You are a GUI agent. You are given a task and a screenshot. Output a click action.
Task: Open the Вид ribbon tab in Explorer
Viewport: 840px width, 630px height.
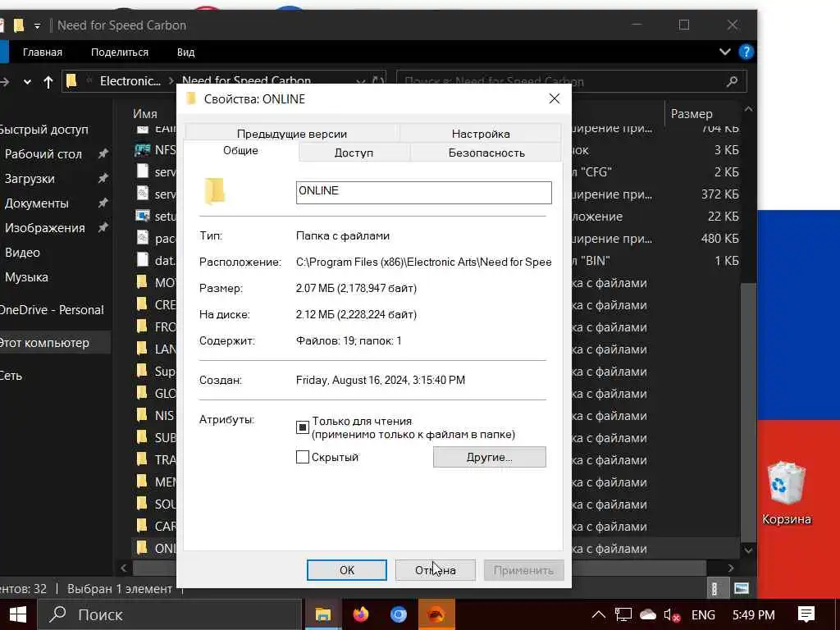click(185, 52)
